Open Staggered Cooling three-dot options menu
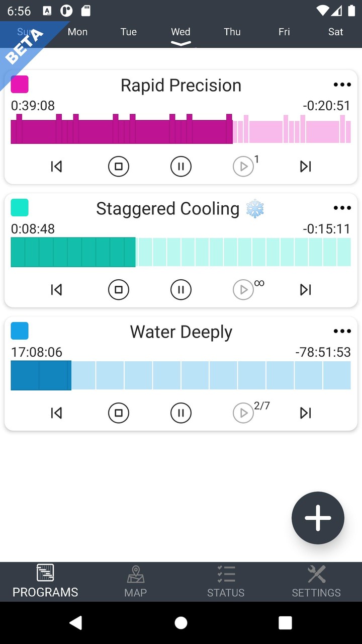The height and width of the screenshot is (644, 362). 342,208
